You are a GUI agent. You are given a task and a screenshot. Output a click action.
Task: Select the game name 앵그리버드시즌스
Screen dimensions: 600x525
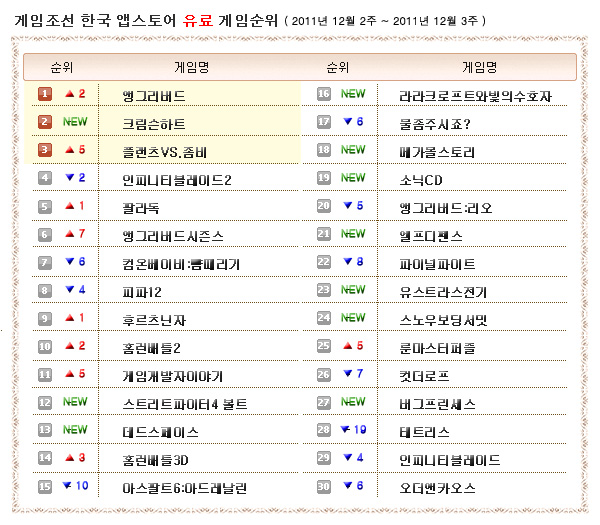[173, 236]
